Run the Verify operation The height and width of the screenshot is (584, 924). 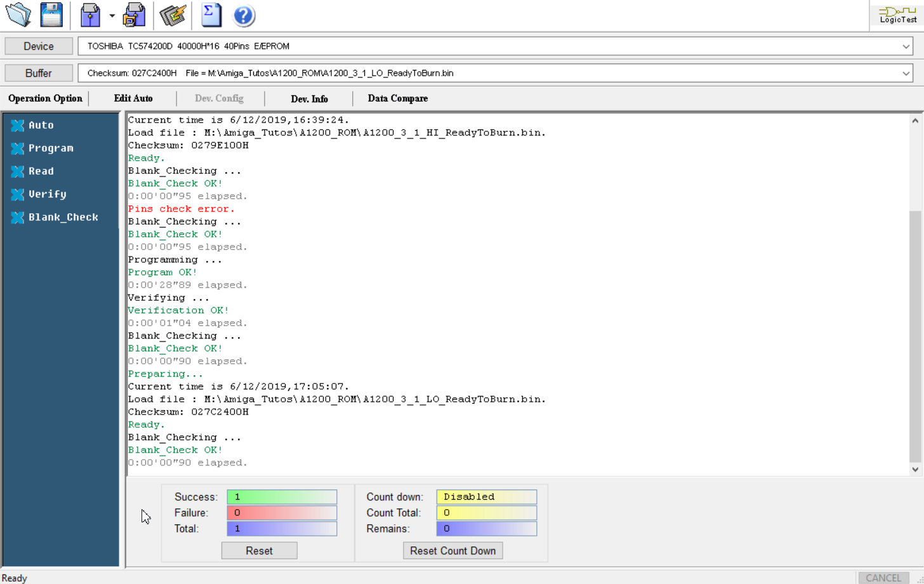click(47, 194)
